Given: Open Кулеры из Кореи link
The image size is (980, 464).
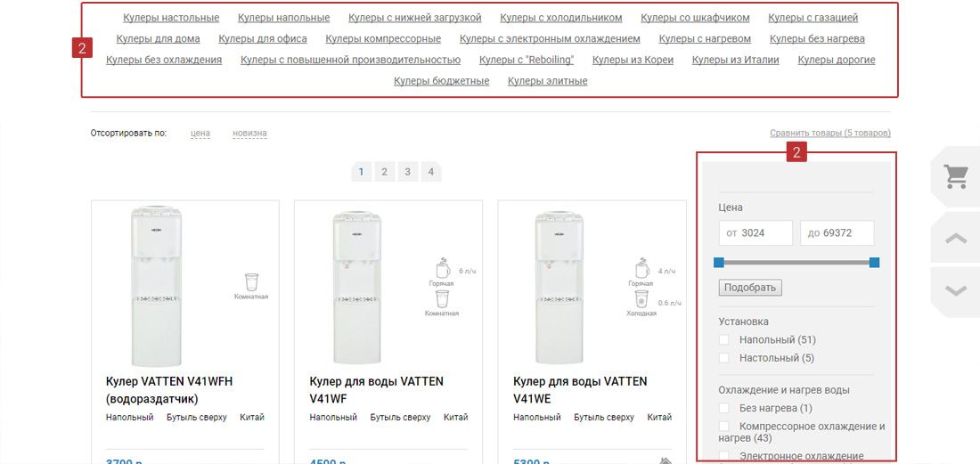Looking at the screenshot, I should [x=633, y=60].
